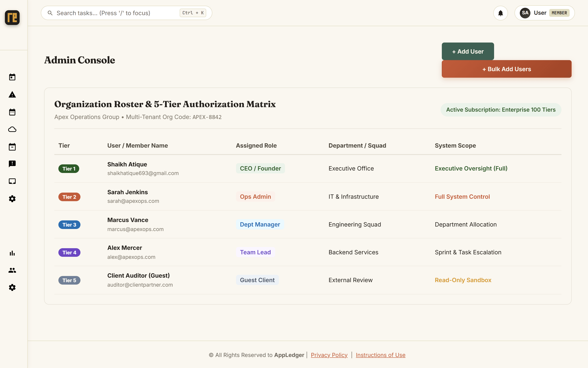Click the notification bell icon
Viewport: 588px width, 368px height.
501,13
